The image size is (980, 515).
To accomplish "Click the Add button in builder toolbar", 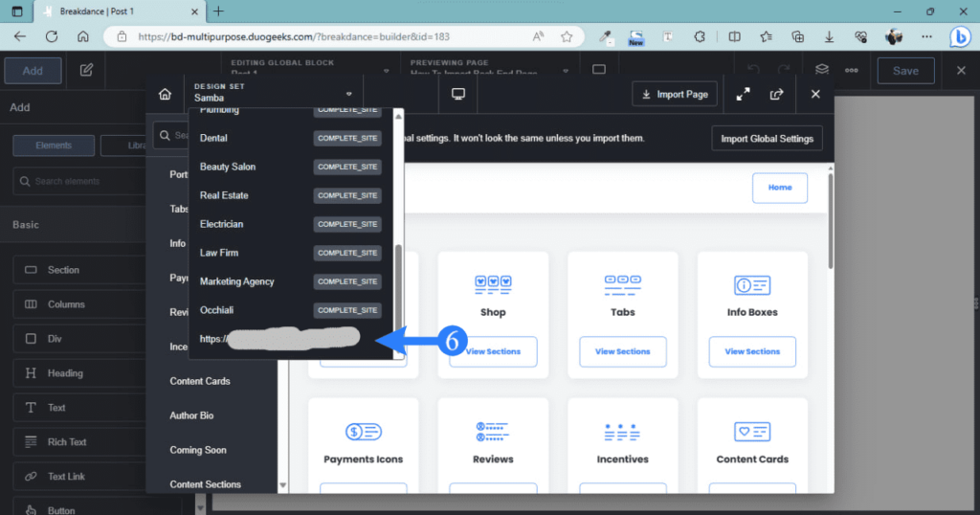I will [33, 71].
